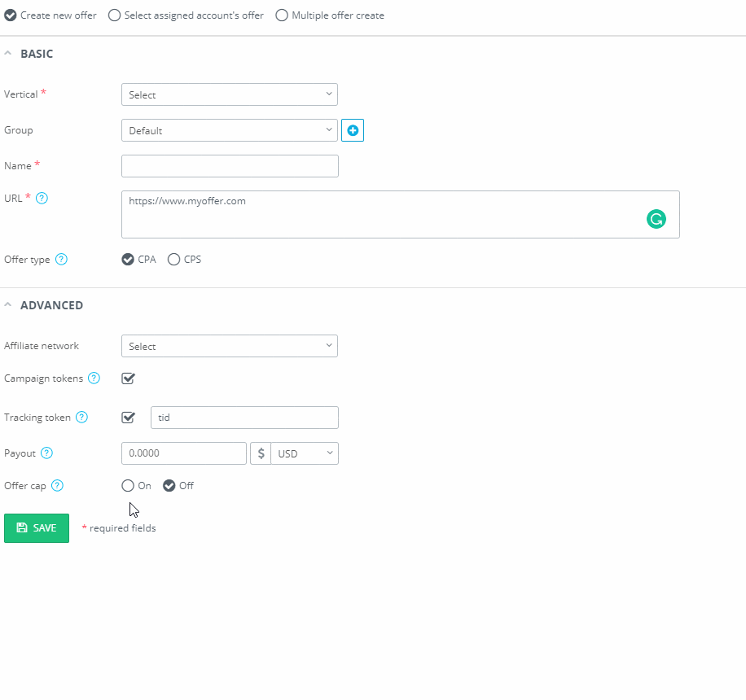Click the Grammarly icon in URL field
Screen dimensions: 746x700
(x=656, y=219)
